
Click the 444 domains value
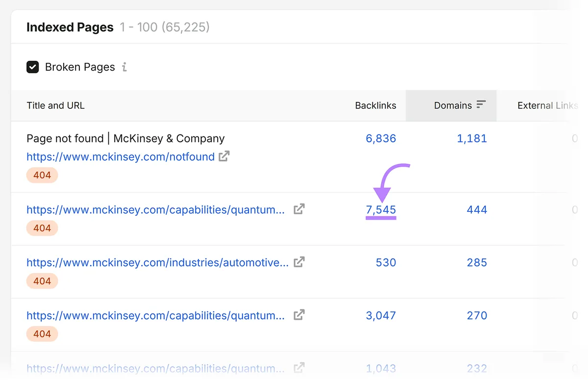pyautogui.click(x=477, y=210)
